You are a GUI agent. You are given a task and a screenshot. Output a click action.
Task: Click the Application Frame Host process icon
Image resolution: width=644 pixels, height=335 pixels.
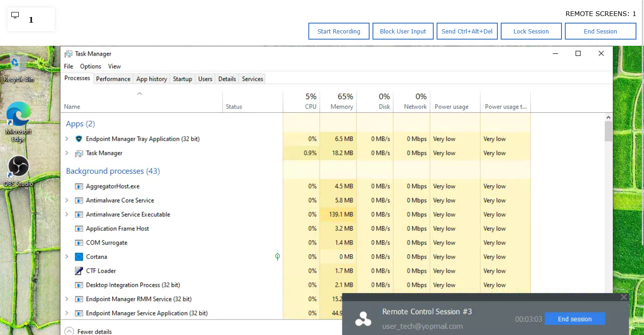click(x=79, y=229)
